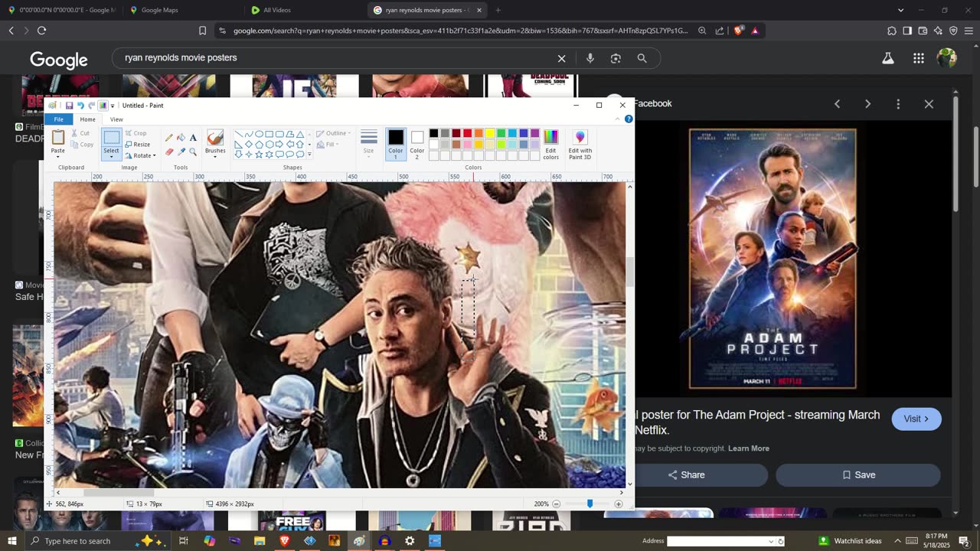Choose the Five-point star shape

coord(259,154)
